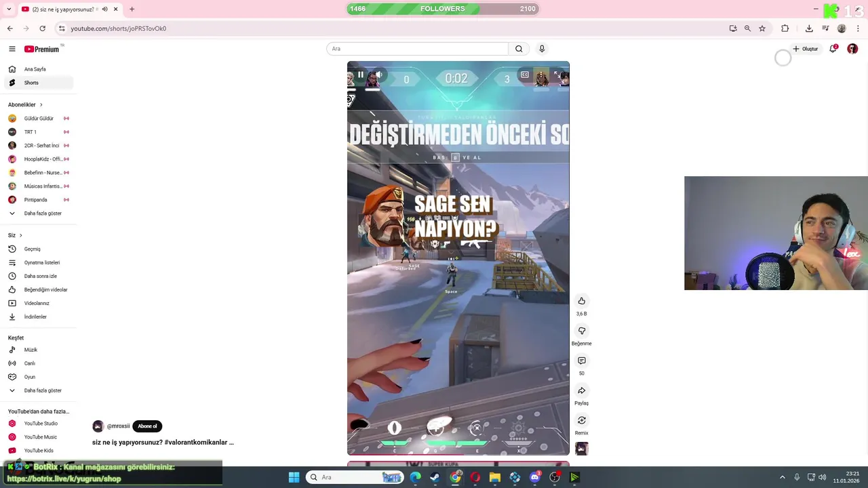
Task: Click the address bar URL
Action: [119, 28]
